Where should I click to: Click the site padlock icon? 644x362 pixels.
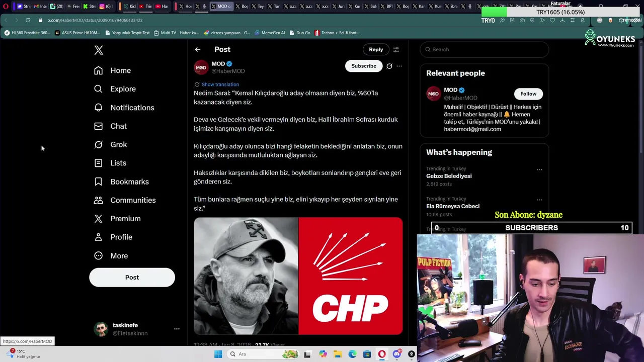click(41, 20)
